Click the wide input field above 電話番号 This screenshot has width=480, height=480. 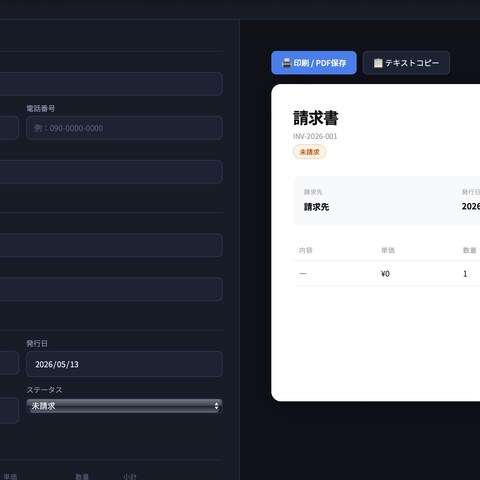point(111,84)
